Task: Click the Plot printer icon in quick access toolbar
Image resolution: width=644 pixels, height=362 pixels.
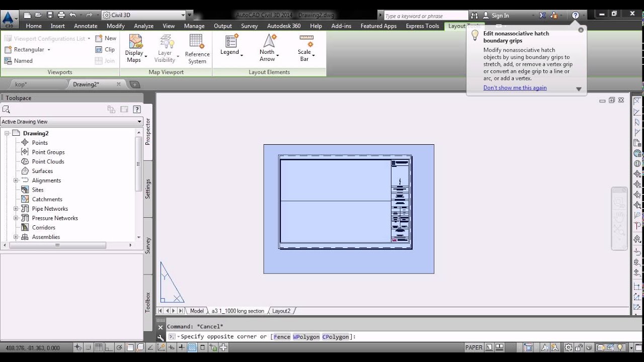Action: coord(61,15)
